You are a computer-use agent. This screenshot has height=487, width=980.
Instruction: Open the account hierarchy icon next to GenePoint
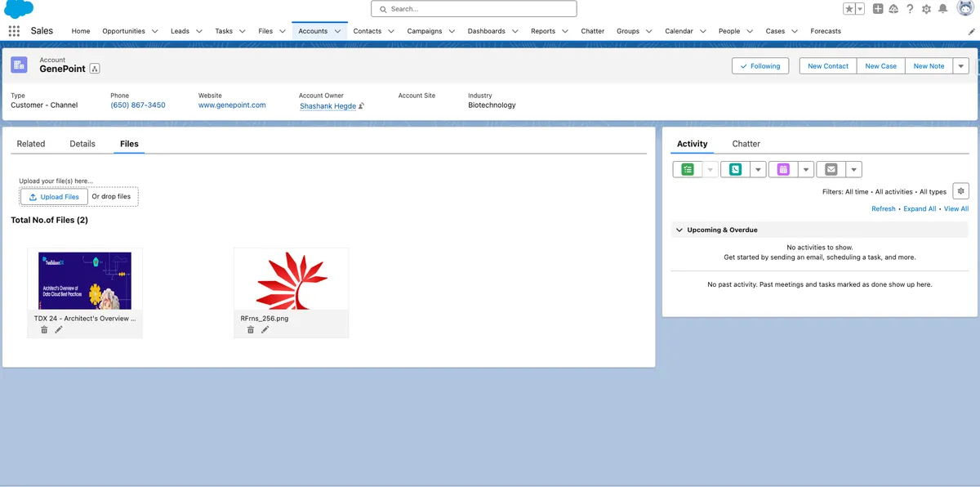tap(95, 69)
